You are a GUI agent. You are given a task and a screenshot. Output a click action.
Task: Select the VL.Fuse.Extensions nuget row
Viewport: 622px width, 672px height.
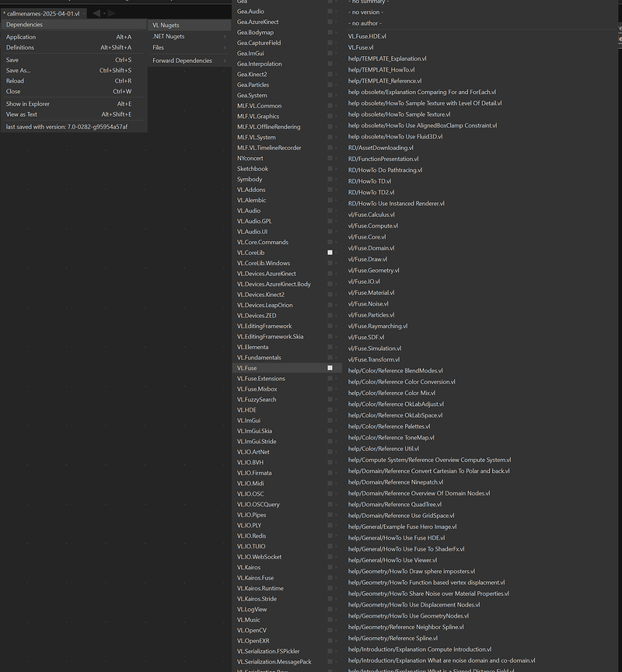point(287,379)
